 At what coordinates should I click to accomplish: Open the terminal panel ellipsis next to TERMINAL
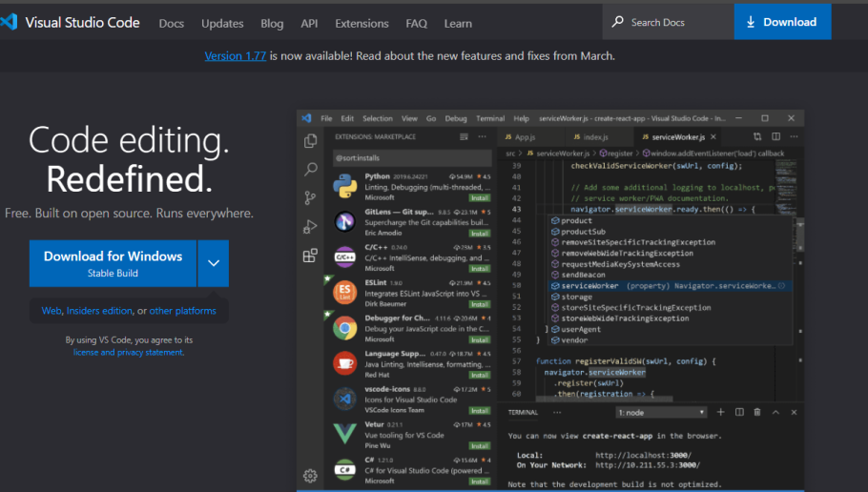point(557,412)
